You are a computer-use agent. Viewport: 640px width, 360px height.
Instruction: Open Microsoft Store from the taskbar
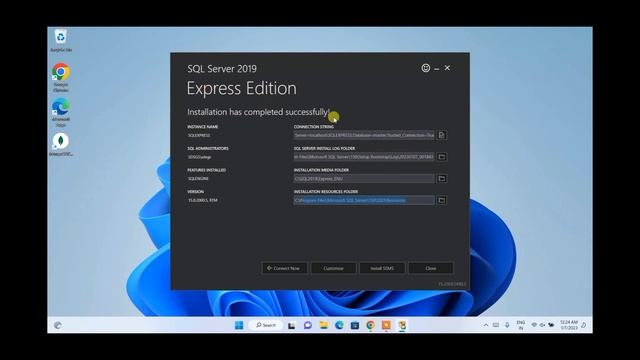tap(355, 325)
